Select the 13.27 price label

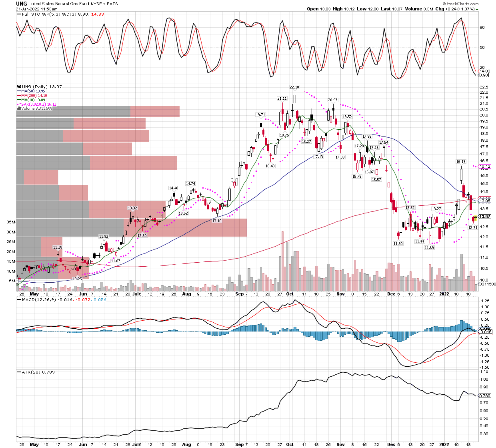click(x=436, y=209)
